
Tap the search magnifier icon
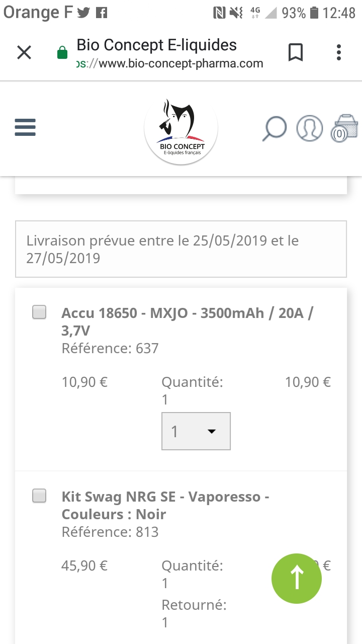click(x=275, y=128)
